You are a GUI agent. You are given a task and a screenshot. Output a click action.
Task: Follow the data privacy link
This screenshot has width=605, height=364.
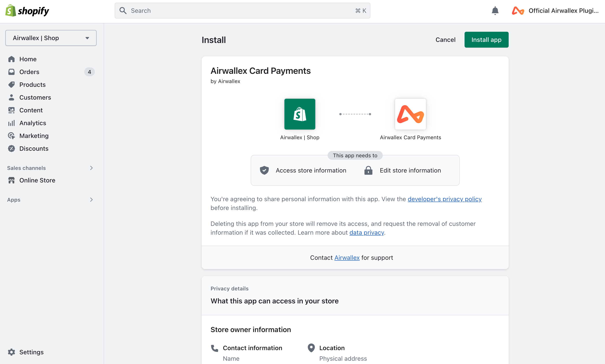(366, 232)
